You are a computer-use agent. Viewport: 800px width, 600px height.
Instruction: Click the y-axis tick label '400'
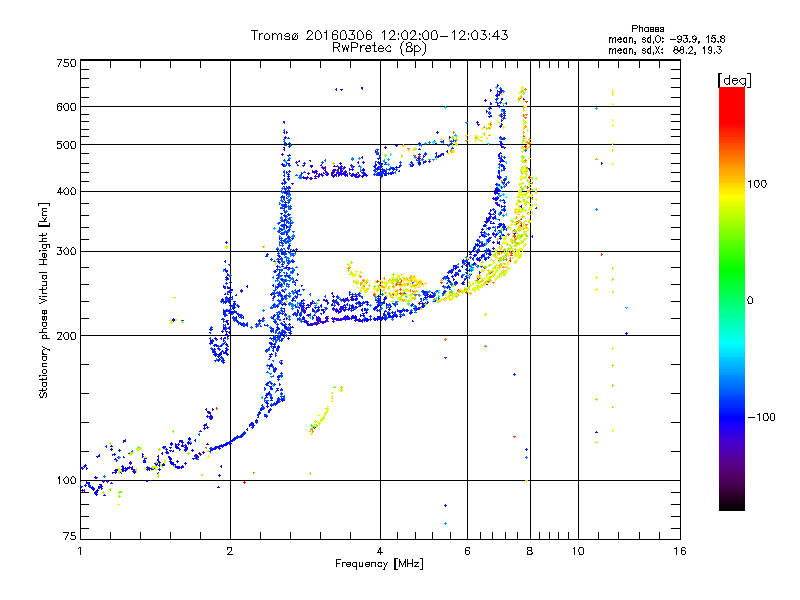66,192
